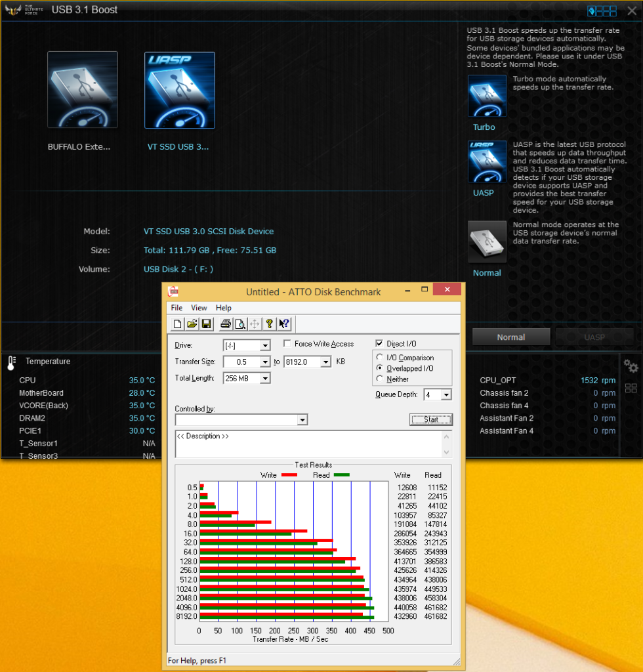This screenshot has width=643, height=672.
Task: Click the DRAM2 temperature 35.0 °C
Action: (x=142, y=418)
